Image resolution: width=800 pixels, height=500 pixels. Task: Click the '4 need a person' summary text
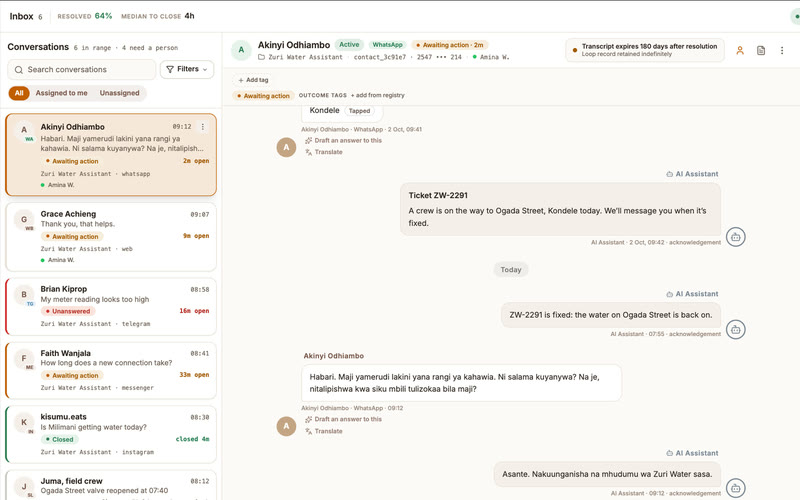point(150,48)
